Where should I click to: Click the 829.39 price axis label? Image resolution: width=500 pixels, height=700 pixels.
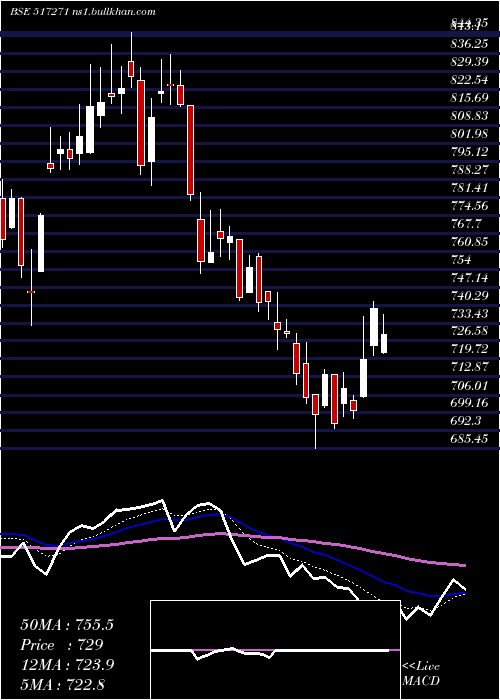point(469,62)
